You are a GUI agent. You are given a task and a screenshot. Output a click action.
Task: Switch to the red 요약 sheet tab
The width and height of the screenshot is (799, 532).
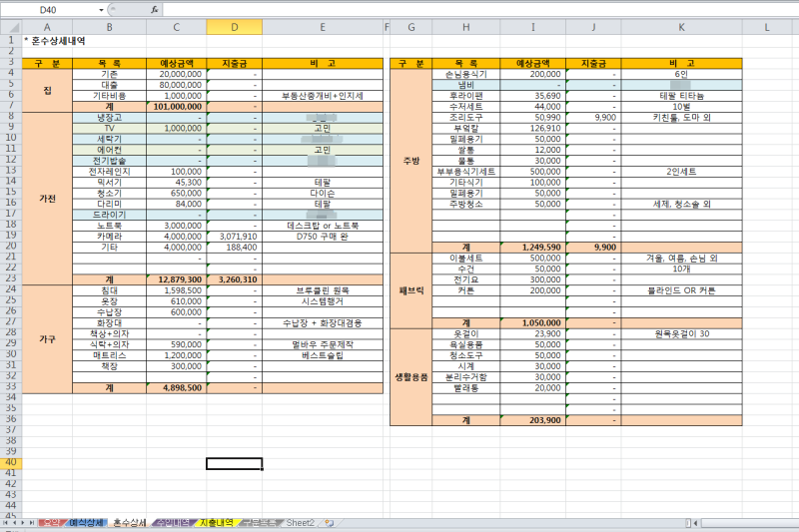coord(52,523)
